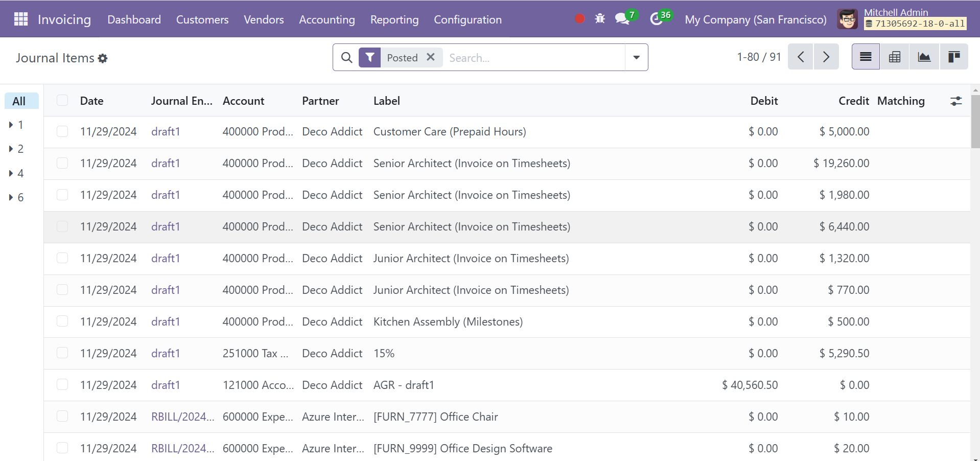980x461 pixels.
Task: Switch to pivot table view
Action: (895, 57)
